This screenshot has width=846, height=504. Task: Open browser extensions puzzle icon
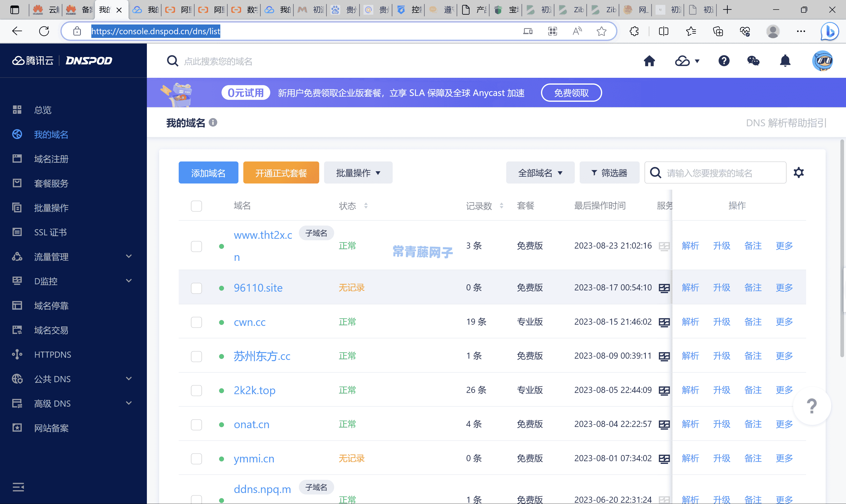click(x=634, y=31)
